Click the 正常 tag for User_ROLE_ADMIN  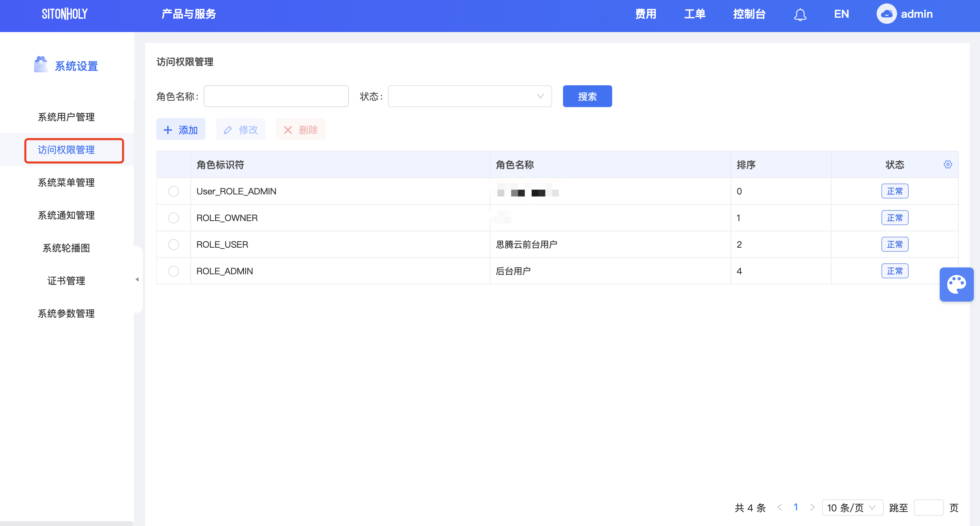(x=895, y=191)
